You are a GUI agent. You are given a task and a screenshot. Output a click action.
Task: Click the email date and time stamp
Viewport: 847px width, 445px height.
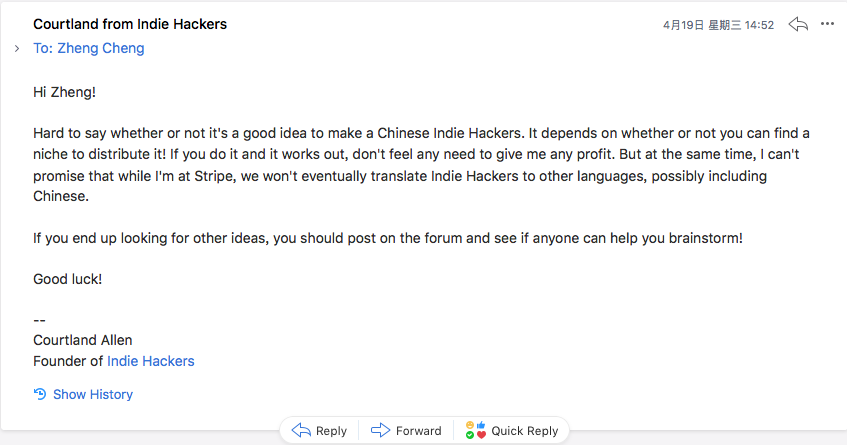point(718,25)
